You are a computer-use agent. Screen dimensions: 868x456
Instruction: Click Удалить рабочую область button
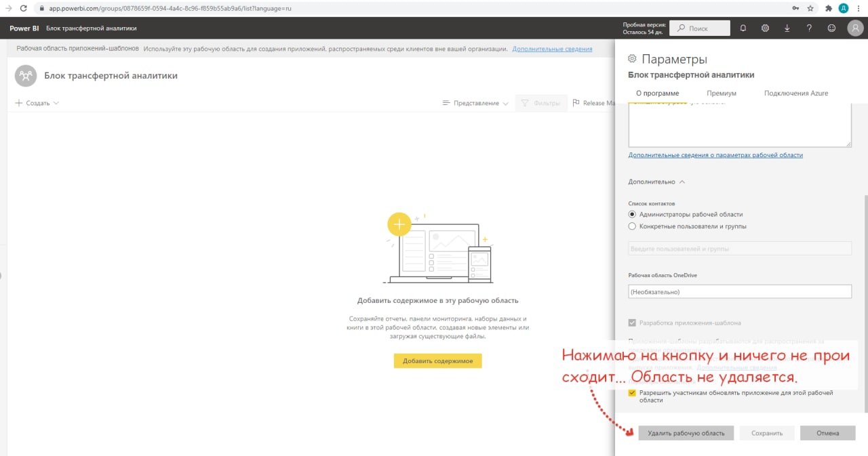tap(686, 433)
